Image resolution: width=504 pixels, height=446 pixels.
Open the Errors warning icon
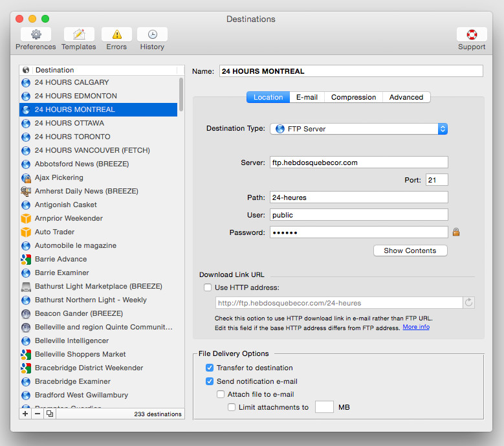(116, 34)
